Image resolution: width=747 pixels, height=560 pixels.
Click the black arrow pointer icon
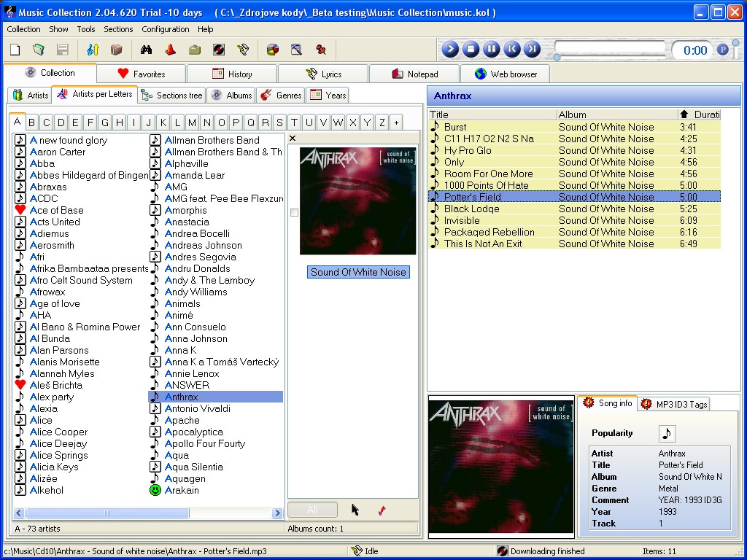355,510
